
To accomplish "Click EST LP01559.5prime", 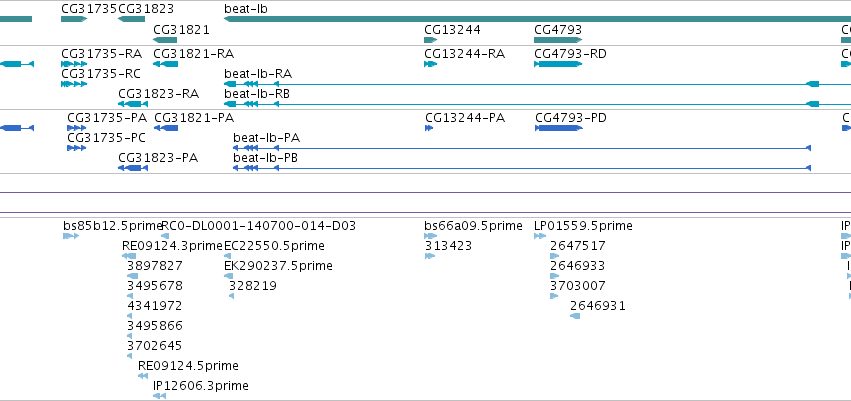I will click(x=540, y=236).
